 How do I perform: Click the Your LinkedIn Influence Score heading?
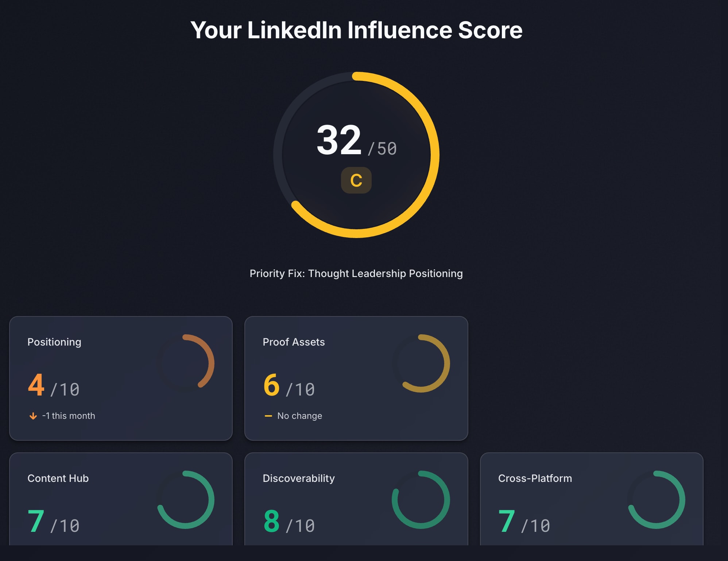pyautogui.click(x=356, y=30)
